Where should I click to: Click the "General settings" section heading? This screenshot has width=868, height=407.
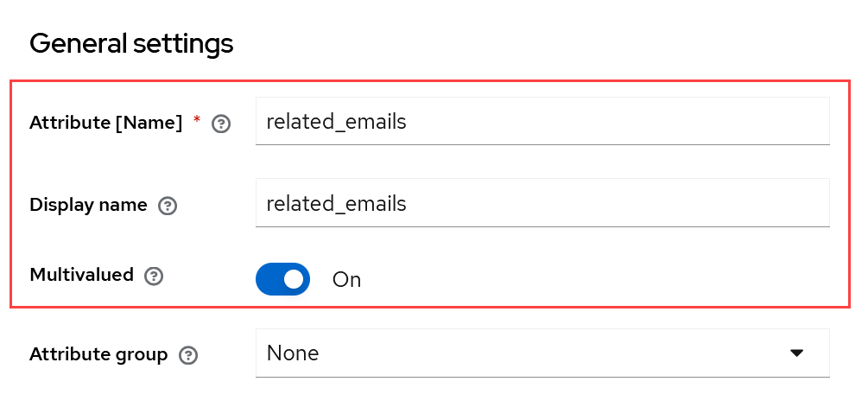131,43
